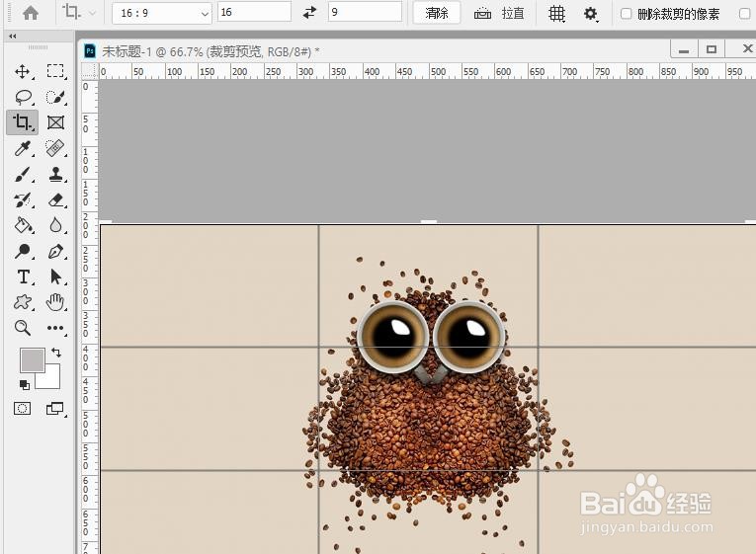Select the Clone Stamp tool
This screenshot has width=756, height=554.
click(x=55, y=175)
